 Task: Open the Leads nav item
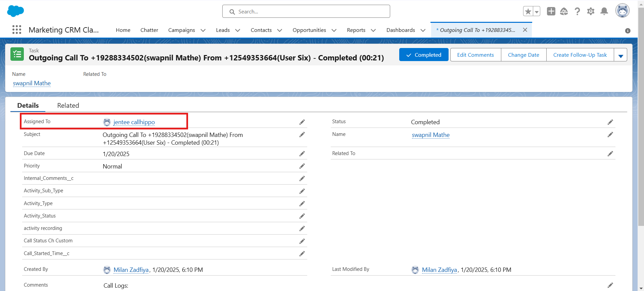[x=223, y=30]
